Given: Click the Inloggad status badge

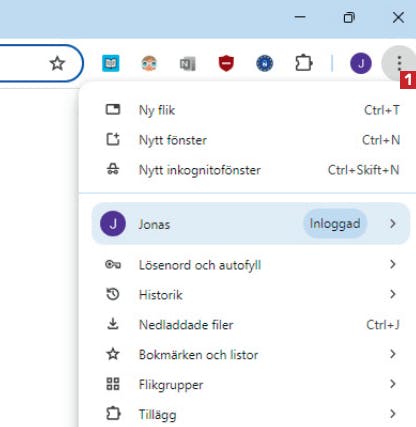Looking at the screenshot, I should click(x=335, y=224).
